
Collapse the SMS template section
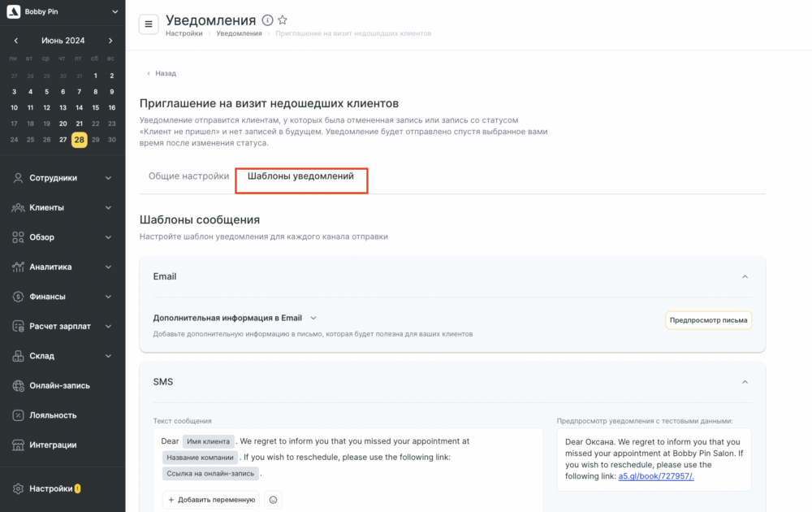(x=745, y=382)
